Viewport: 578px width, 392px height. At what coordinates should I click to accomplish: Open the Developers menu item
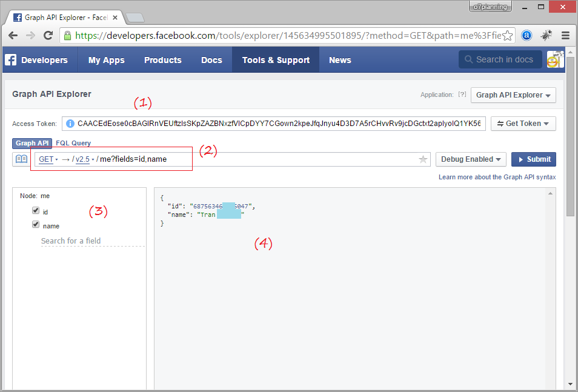44,60
